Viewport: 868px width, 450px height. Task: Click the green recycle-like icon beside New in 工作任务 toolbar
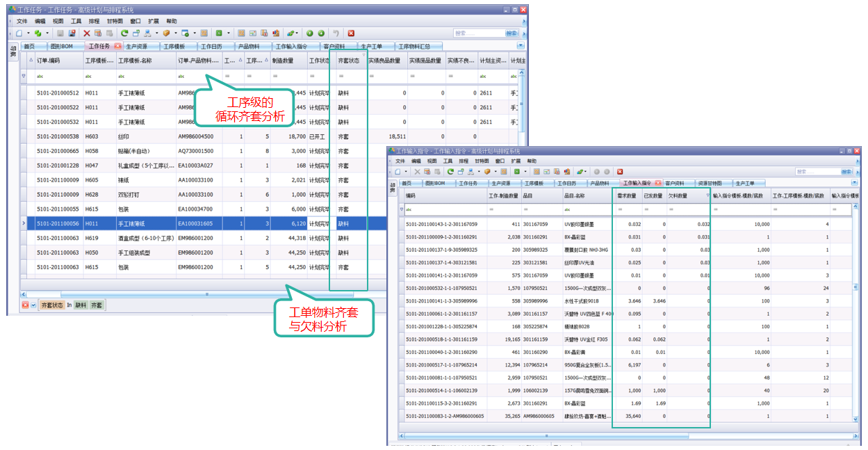click(38, 33)
